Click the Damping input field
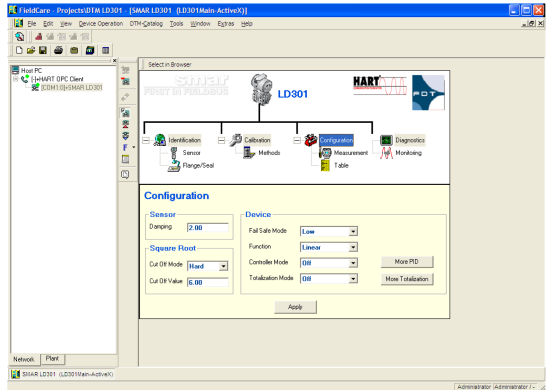550x390 pixels. pos(208,228)
